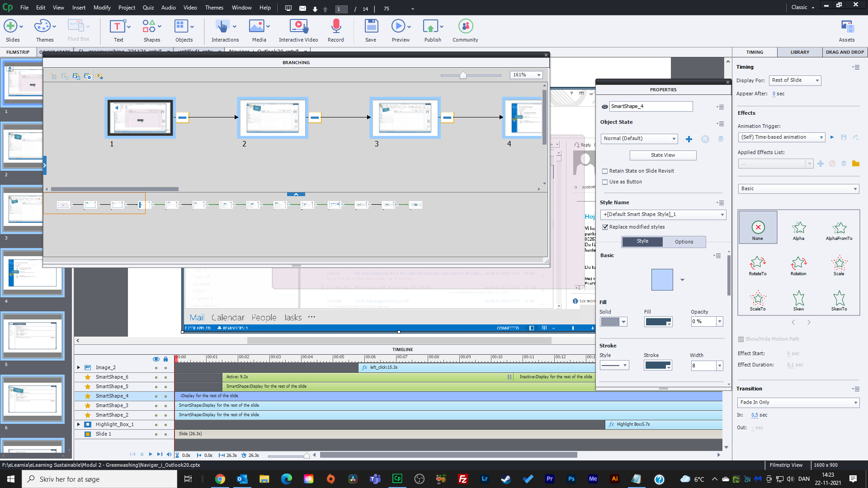Select the None effect icon
This screenshot has height=488, width=868.
click(x=758, y=227)
